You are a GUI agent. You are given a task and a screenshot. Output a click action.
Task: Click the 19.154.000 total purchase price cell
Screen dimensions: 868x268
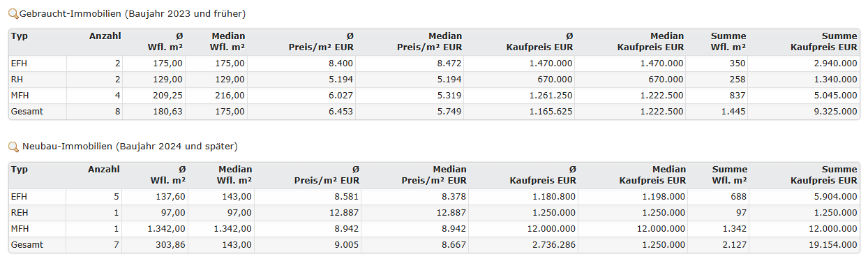point(832,245)
